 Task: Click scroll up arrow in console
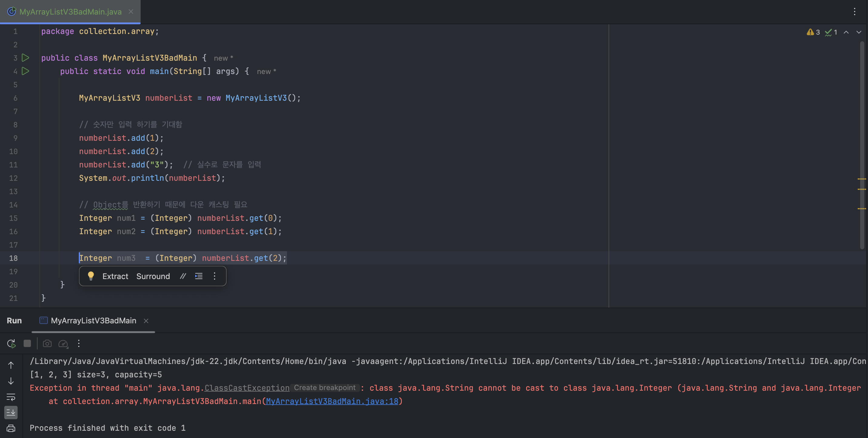point(11,365)
